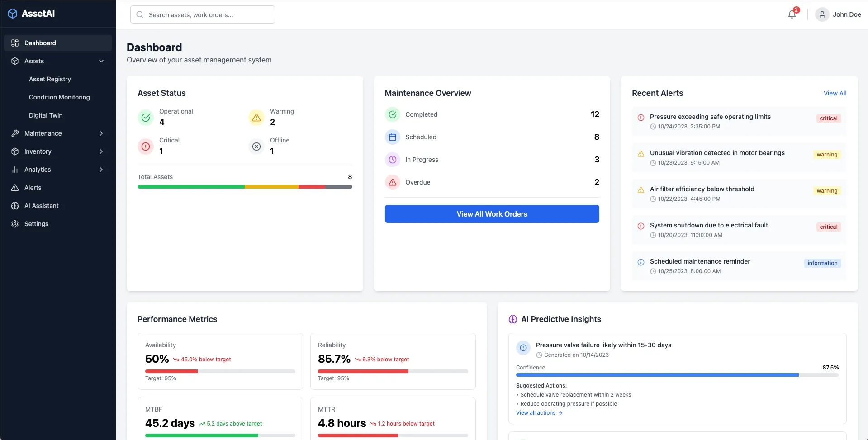Open the Unusual vibration detected alert
The width and height of the screenshot is (868, 440).
tap(739, 157)
